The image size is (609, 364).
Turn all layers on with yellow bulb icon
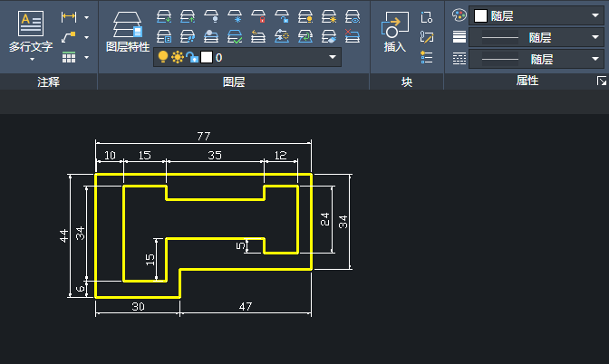click(x=305, y=16)
